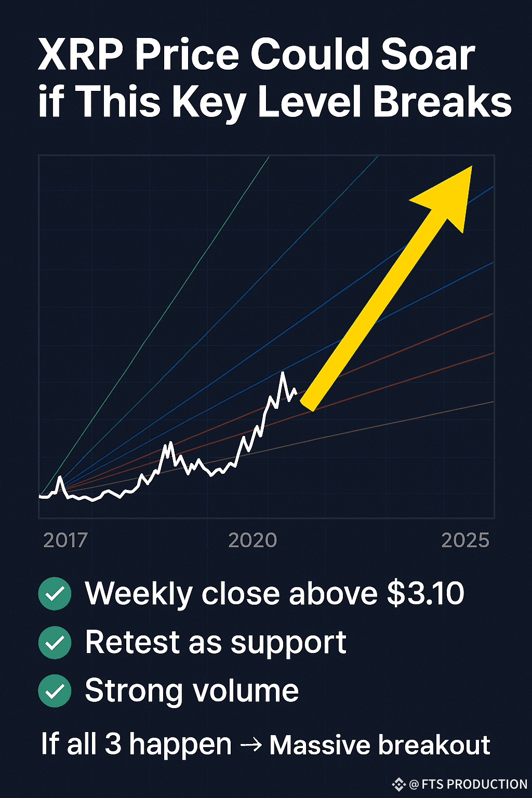Click the white price line peak
Image resolution: width=532 pixels, height=798 pixels.
point(283,373)
